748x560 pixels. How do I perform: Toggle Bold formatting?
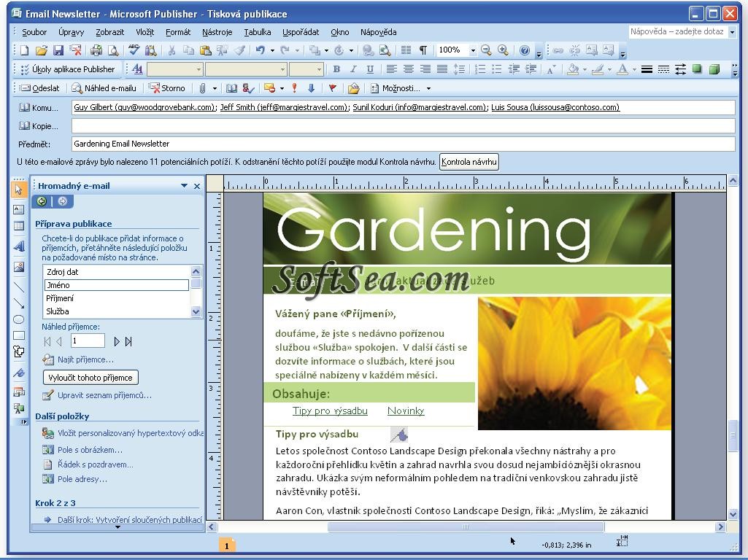[x=336, y=69]
